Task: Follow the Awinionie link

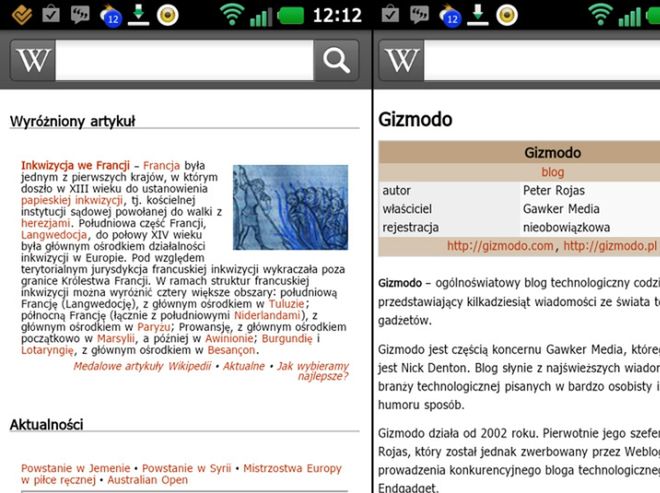Action: tap(229, 338)
